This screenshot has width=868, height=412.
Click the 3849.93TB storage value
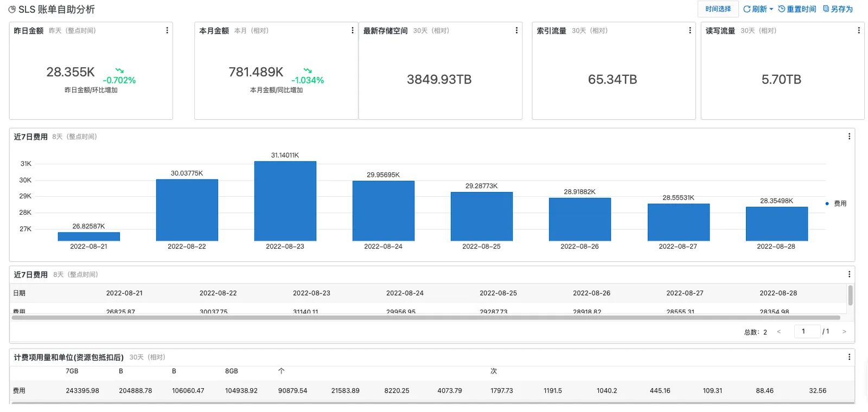[439, 80]
